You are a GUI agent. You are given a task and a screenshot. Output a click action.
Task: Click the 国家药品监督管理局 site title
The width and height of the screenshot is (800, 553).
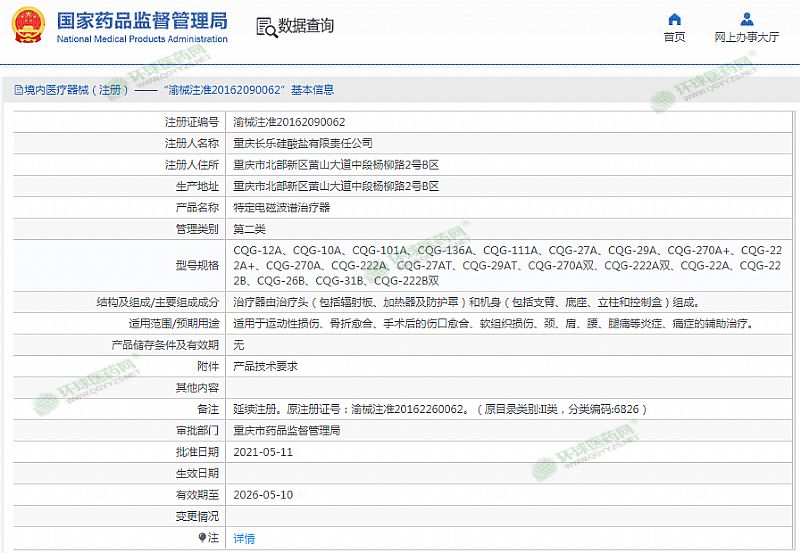pyautogui.click(x=142, y=20)
